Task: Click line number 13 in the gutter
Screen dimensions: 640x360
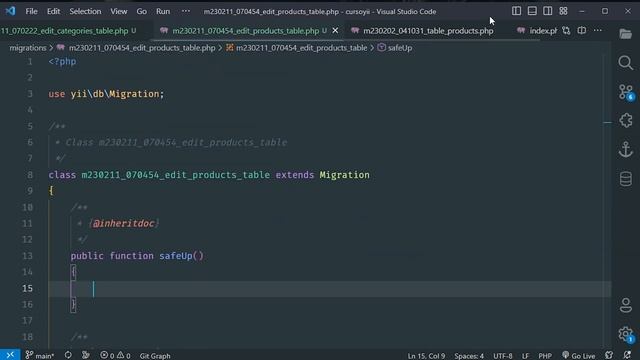Action: (x=27, y=256)
